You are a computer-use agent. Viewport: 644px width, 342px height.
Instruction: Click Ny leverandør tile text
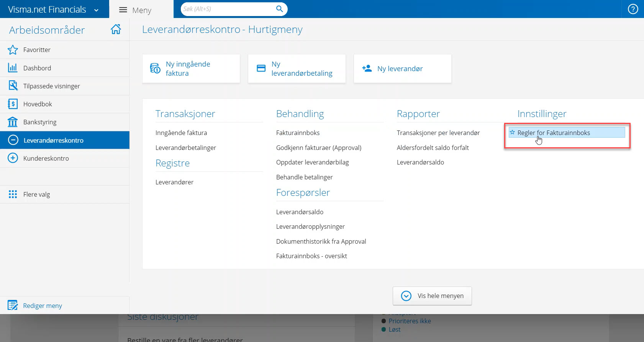pyautogui.click(x=400, y=68)
